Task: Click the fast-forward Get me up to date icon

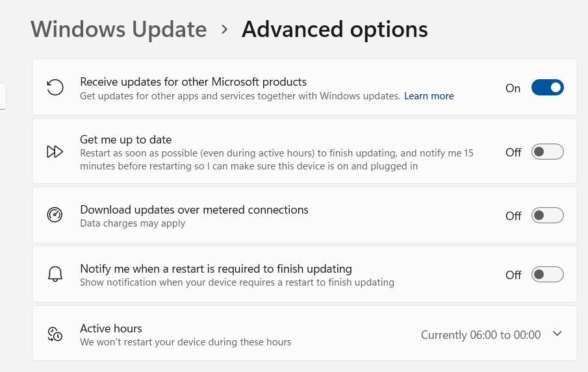Action: tap(55, 152)
